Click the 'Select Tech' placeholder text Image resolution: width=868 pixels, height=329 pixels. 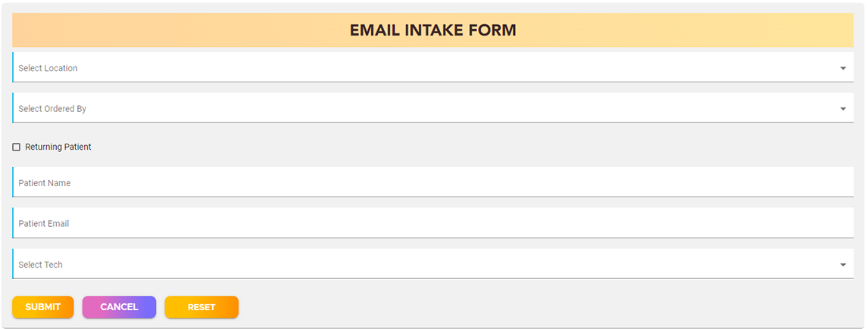(x=40, y=265)
